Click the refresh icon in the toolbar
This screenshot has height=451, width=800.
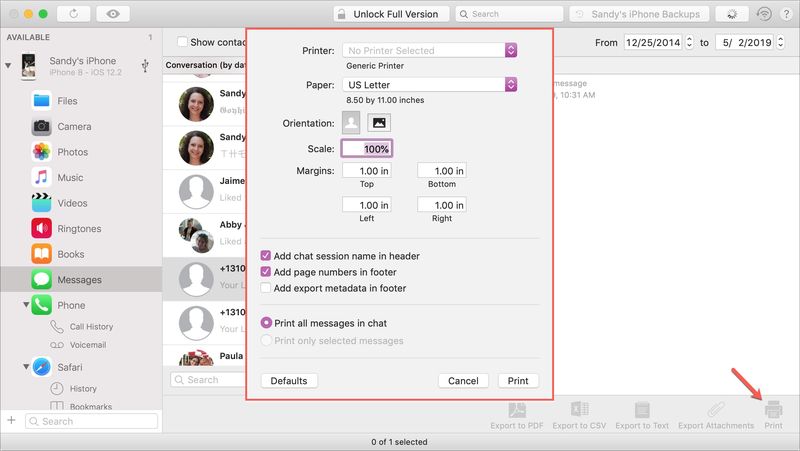pos(73,14)
